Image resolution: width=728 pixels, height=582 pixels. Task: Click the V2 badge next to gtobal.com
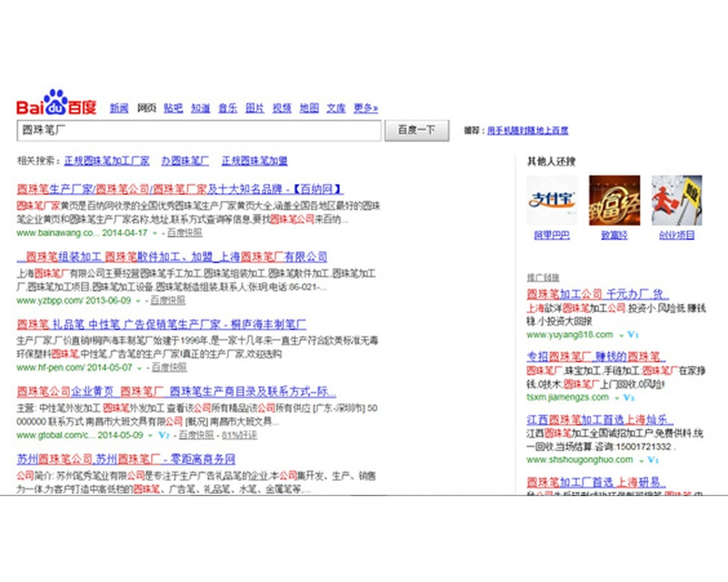tap(164, 435)
